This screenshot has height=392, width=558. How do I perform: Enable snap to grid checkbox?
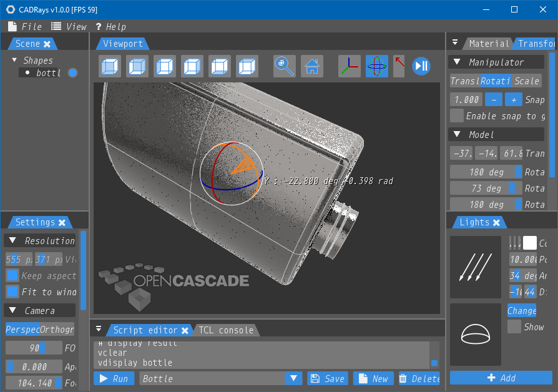[x=457, y=115]
